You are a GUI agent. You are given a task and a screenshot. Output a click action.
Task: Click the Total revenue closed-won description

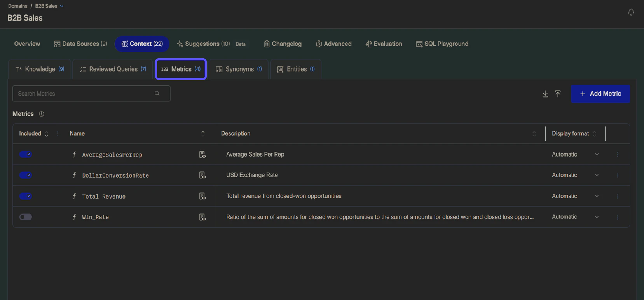[x=284, y=196]
